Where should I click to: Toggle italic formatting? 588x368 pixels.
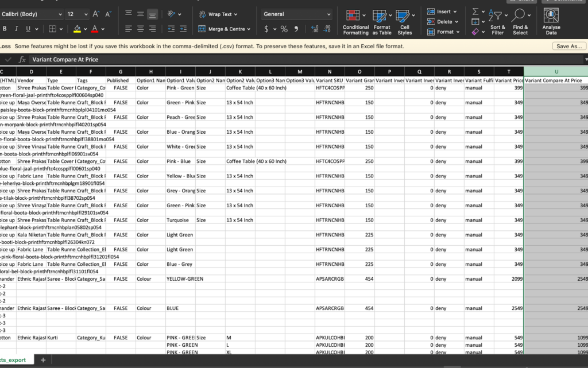click(16, 29)
